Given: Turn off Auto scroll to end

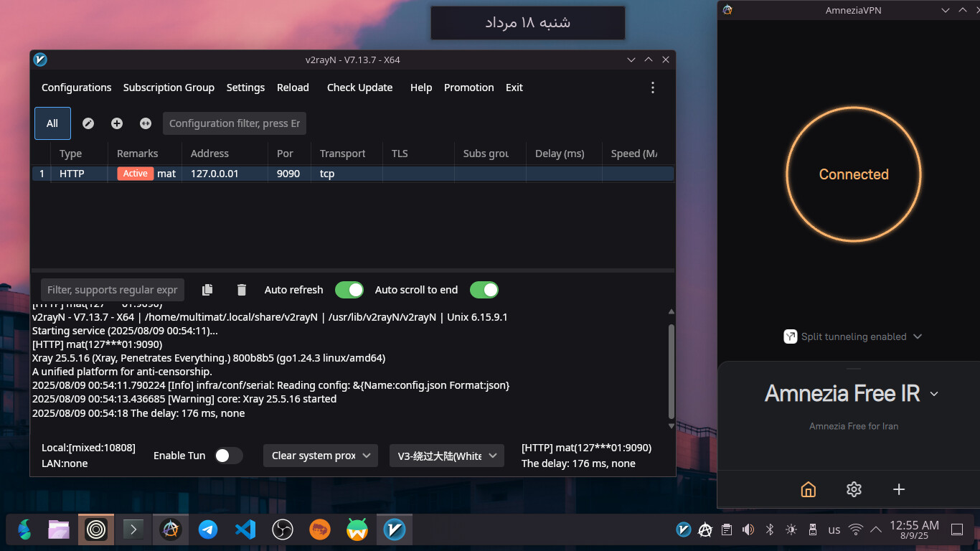Looking at the screenshot, I should [484, 290].
